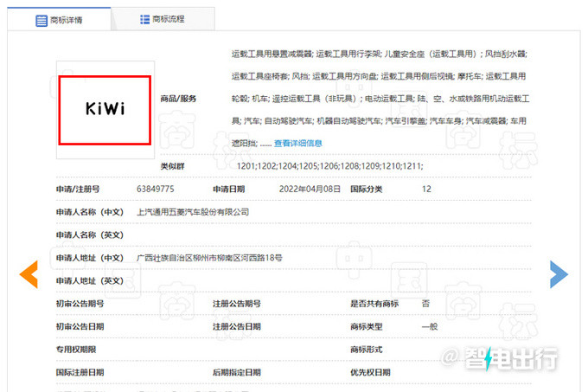Select goods line starting 运载工具用悬置减震器
Image resolution: width=588 pixels, height=392 pixels.
[x=379, y=54]
